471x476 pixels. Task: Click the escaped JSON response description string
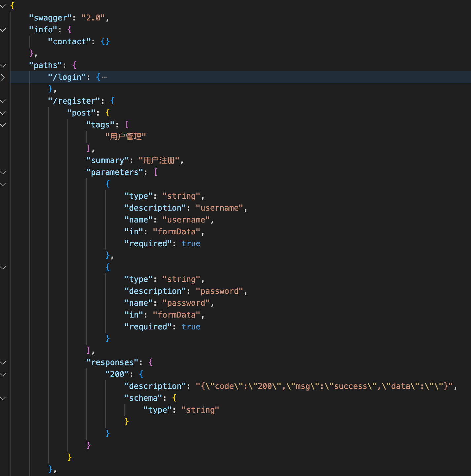coord(325,386)
